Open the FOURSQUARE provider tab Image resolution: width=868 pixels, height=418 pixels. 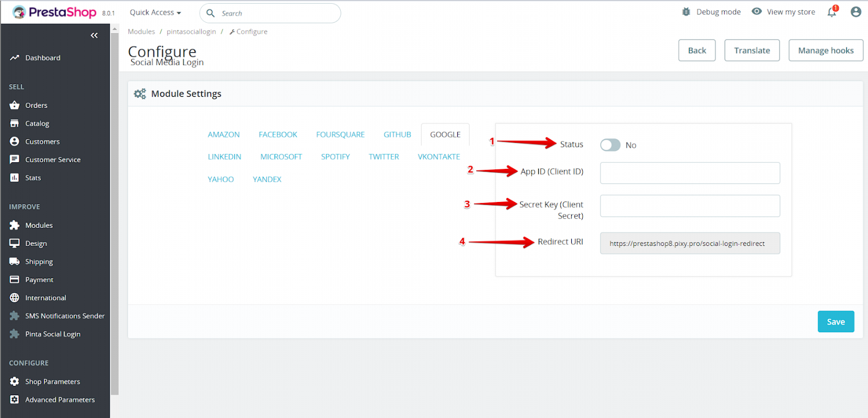(x=340, y=135)
